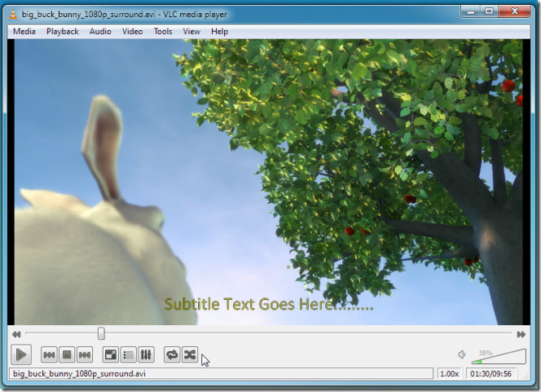Open the View menu
The width and height of the screenshot is (541, 392).
(x=191, y=32)
